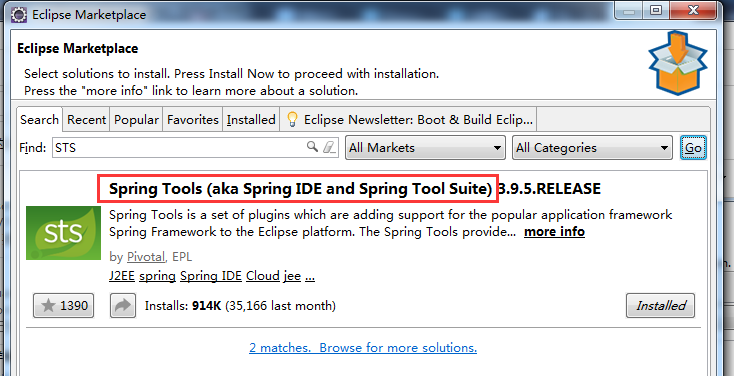
Task: Open the All Markets dropdown
Action: pos(425,148)
